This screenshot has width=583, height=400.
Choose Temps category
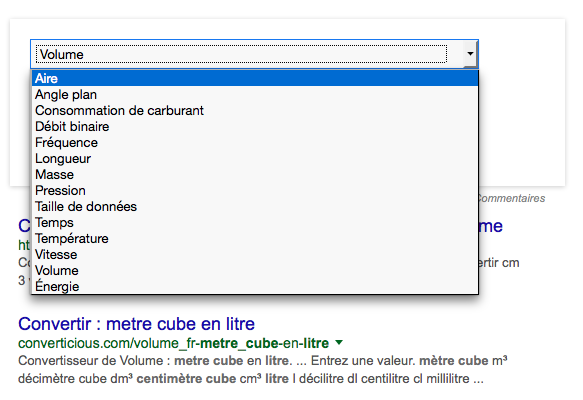pos(255,222)
